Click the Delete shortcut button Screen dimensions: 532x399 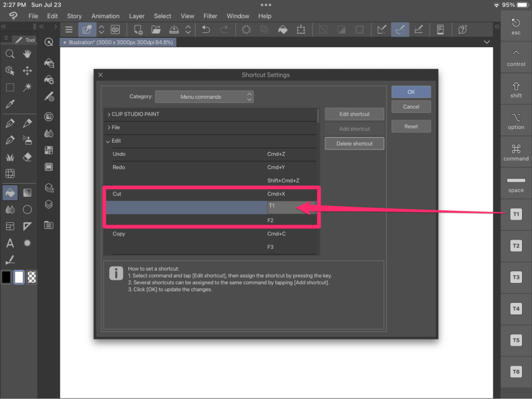coord(354,144)
